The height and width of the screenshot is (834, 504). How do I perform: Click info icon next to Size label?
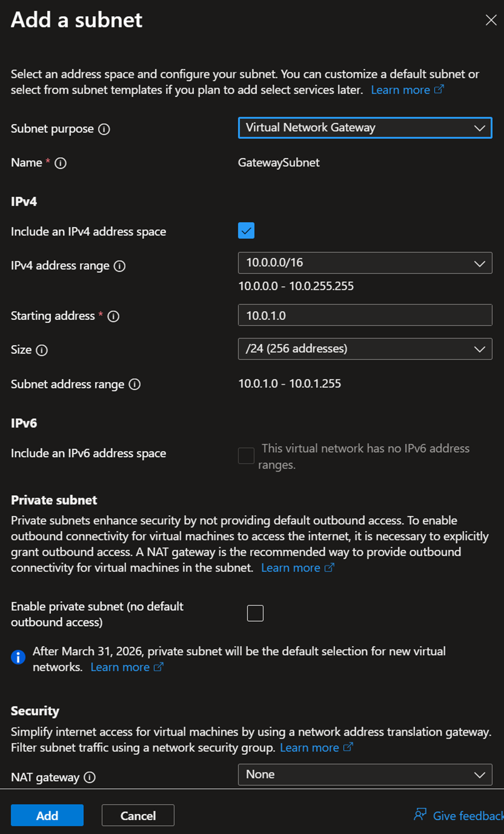(x=42, y=350)
